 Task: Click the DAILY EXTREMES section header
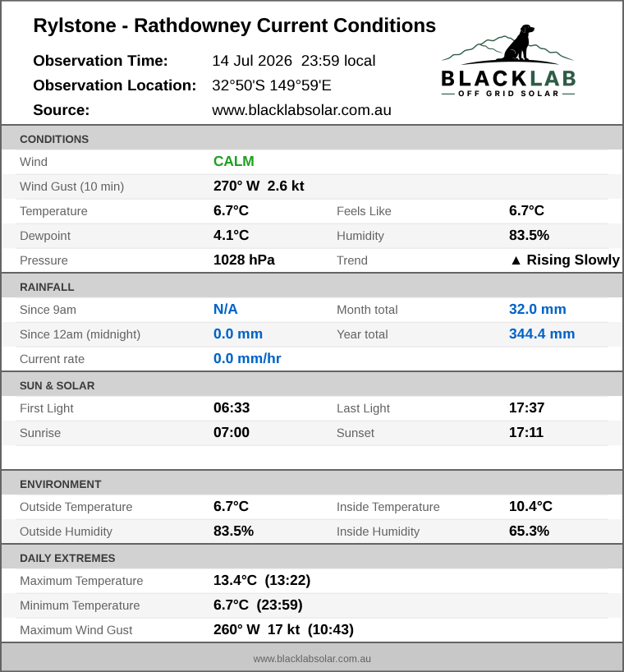312,558
